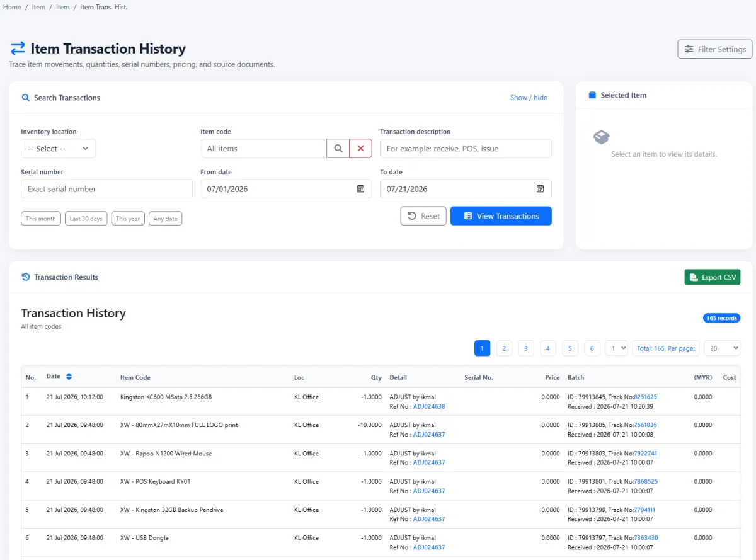756x560 pixels.
Task: Open track number 8251625 link
Action: pyautogui.click(x=645, y=397)
